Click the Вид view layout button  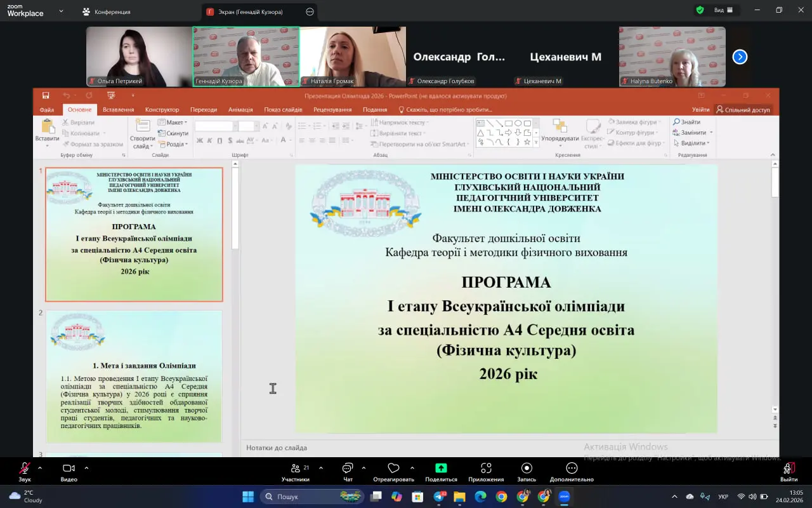tap(723, 10)
